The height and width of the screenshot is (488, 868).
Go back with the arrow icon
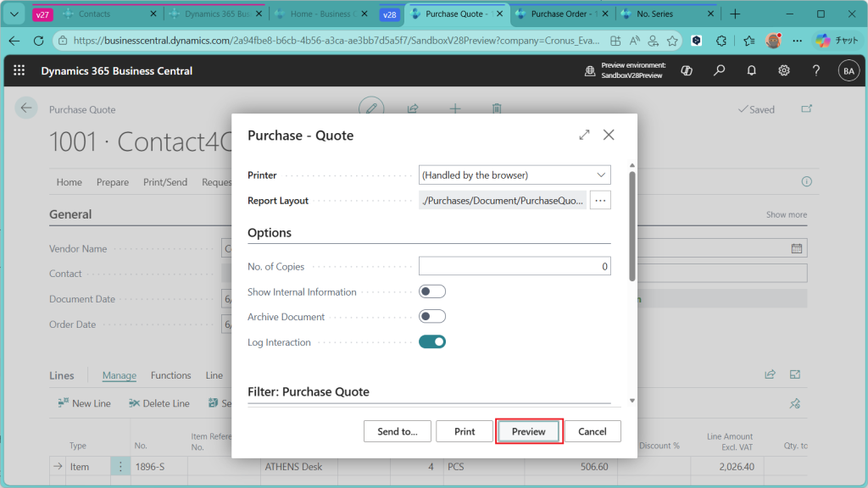26,108
